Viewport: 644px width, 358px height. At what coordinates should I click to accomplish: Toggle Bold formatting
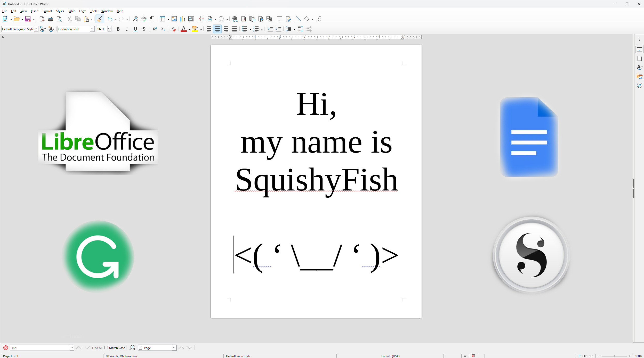(x=118, y=29)
